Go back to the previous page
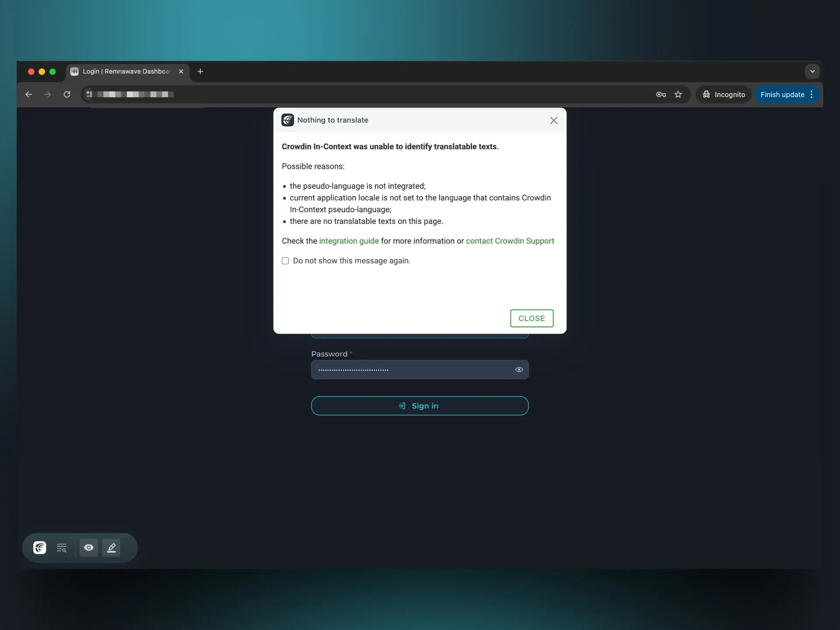The height and width of the screenshot is (630, 840). 29,94
